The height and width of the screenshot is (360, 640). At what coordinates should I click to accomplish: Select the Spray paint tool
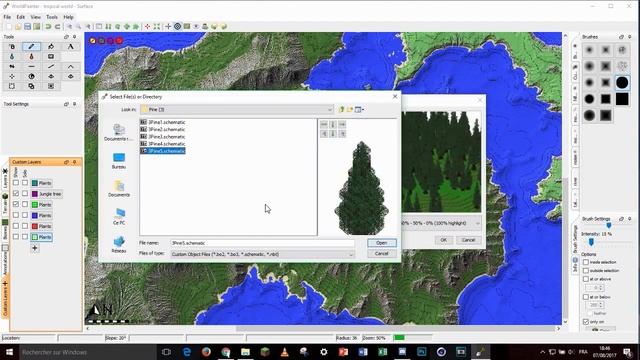pyautogui.click(x=11, y=46)
